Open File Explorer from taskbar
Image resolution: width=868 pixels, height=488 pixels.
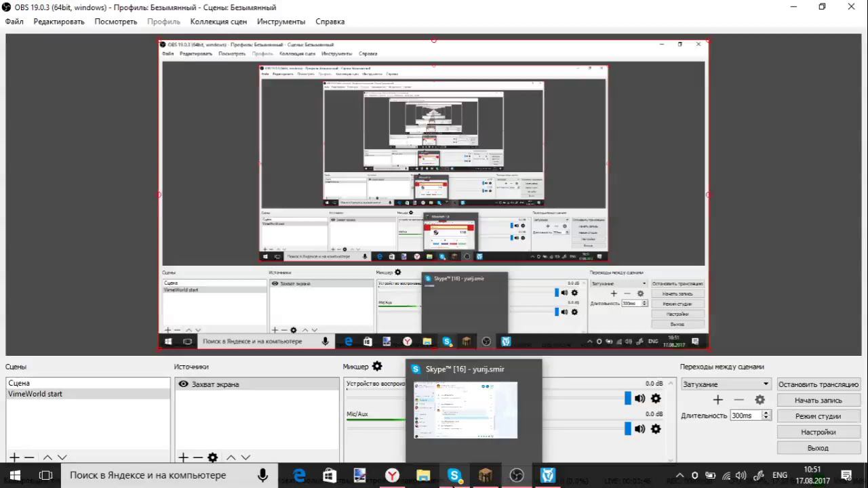[x=423, y=475]
